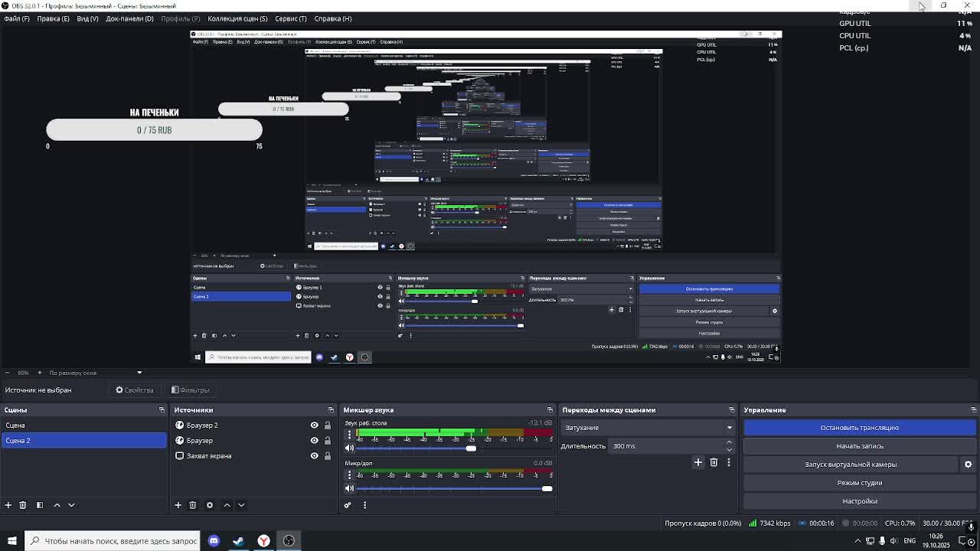This screenshot has width=980, height=551.
Task: Move scene down arrow in Сцены panel
Action: 71,505
